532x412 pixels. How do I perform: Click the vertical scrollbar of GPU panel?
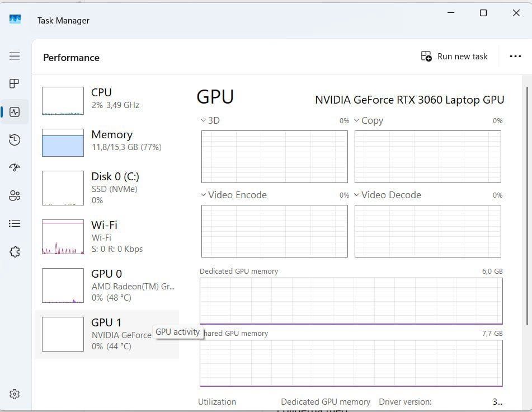click(526, 207)
